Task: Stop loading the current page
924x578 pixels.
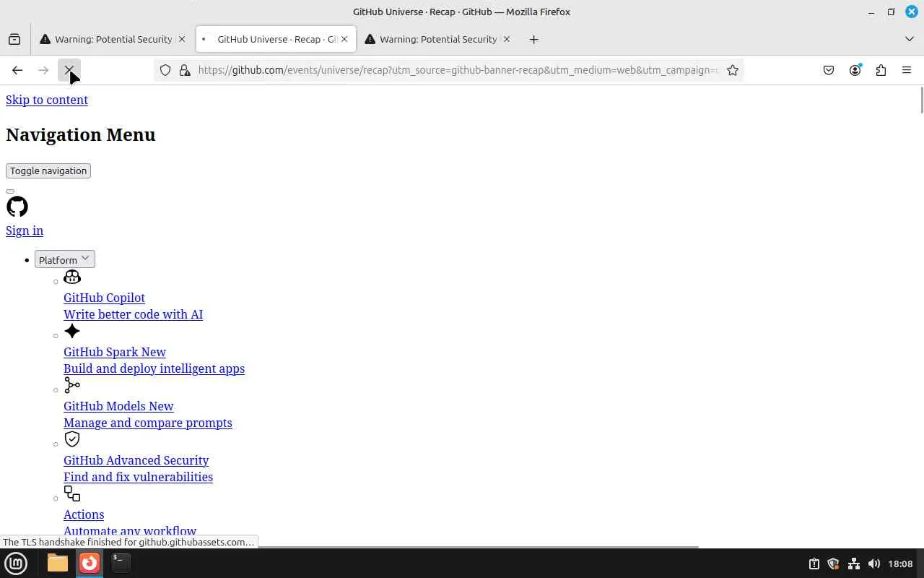Action: coord(69,70)
